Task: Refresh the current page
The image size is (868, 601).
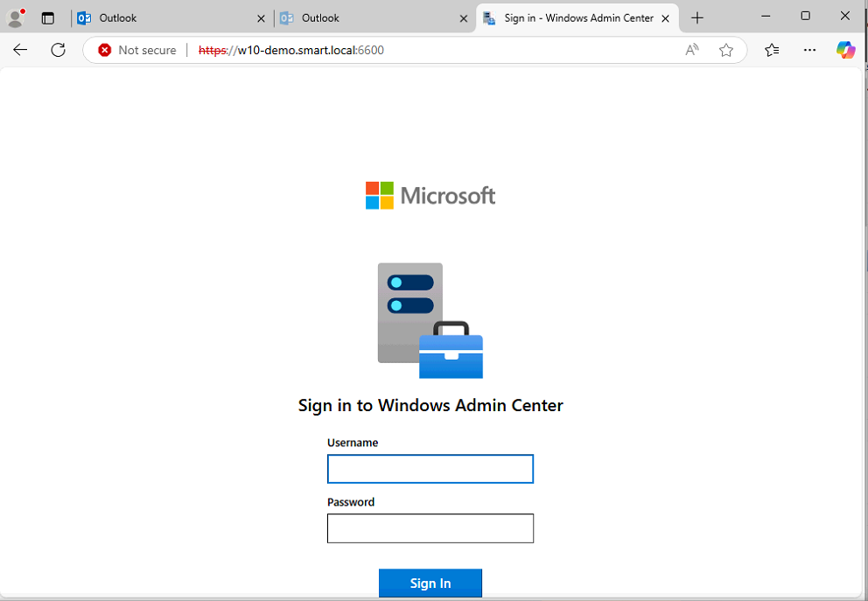Action: 58,50
